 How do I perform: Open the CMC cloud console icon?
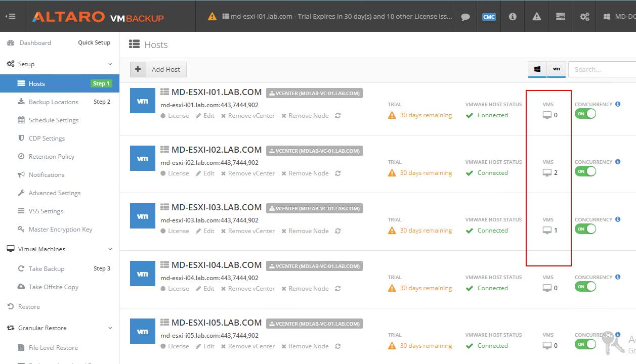[489, 17]
